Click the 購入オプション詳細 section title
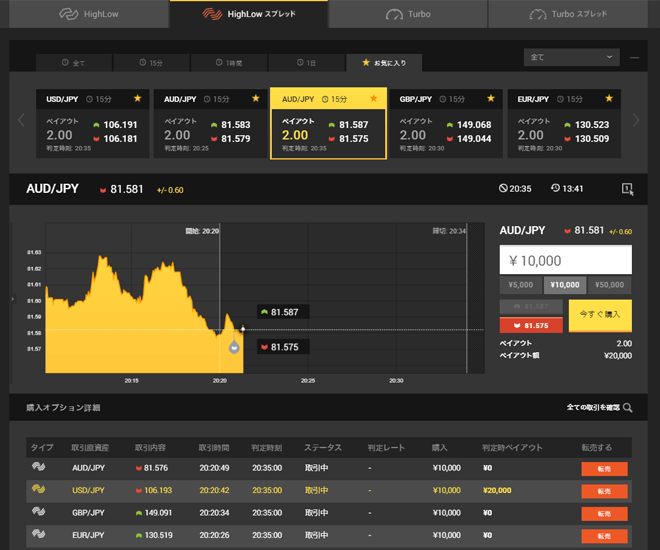 point(63,407)
